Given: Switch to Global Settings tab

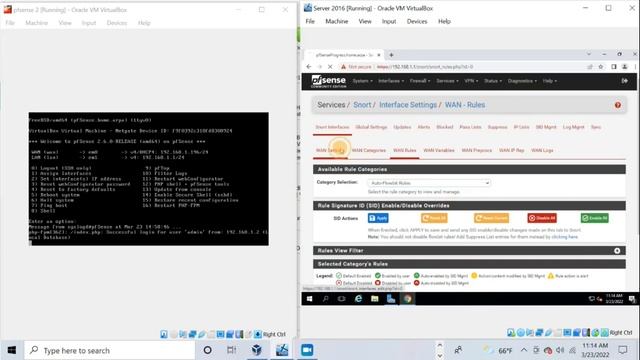Looking at the screenshot, I should pos(371,127).
